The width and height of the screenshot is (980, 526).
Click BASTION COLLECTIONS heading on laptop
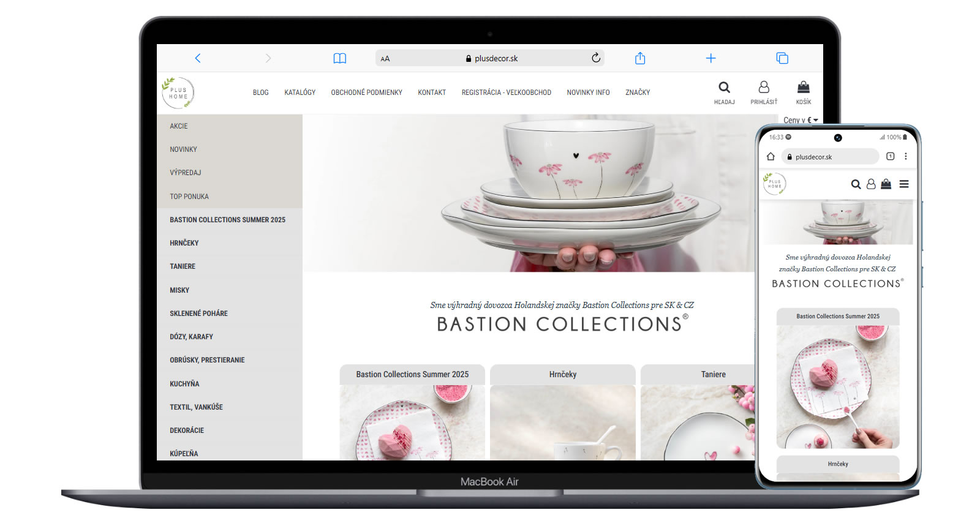click(x=562, y=324)
